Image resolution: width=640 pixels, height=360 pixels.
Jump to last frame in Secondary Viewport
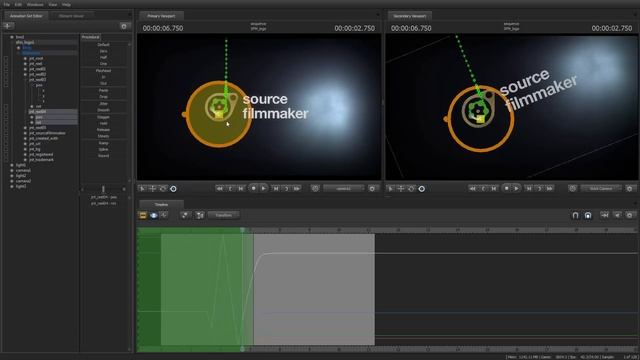point(550,189)
